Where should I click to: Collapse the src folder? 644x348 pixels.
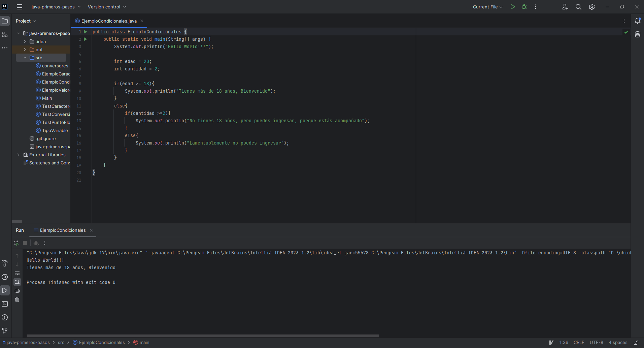point(25,58)
